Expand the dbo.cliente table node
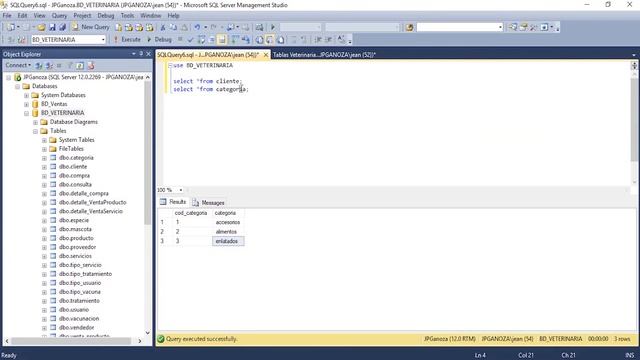640x360 pixels. 44,167
